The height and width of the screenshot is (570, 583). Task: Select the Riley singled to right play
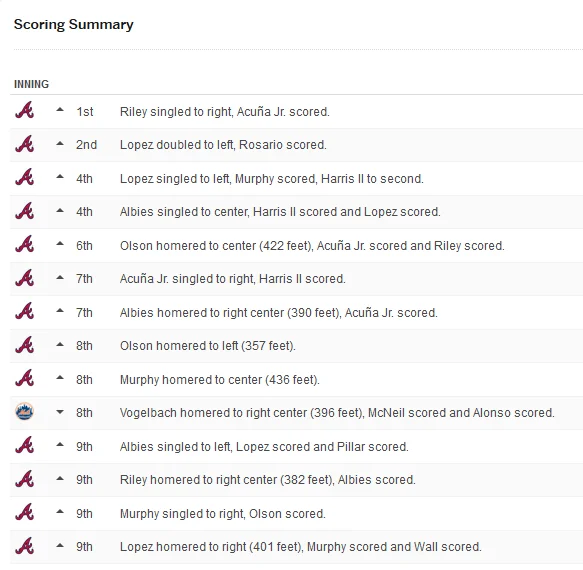[225, 112]
